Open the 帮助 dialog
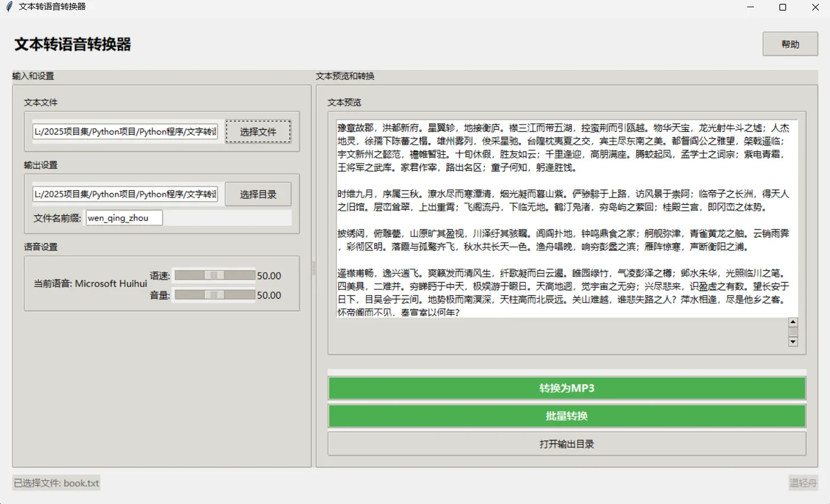Screen dimensions: 830x504 [789, 44]
